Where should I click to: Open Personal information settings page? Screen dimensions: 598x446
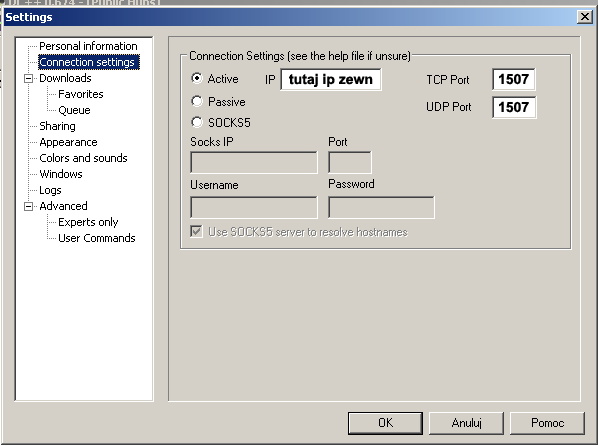(88, 46)
